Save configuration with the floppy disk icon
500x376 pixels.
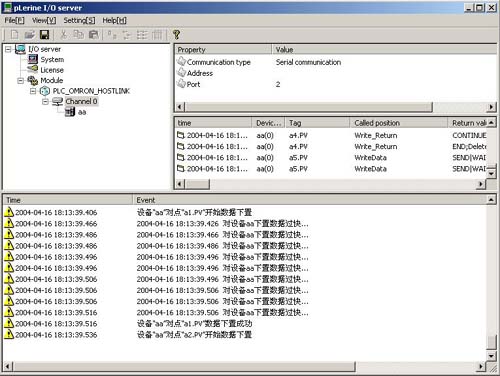44,34
